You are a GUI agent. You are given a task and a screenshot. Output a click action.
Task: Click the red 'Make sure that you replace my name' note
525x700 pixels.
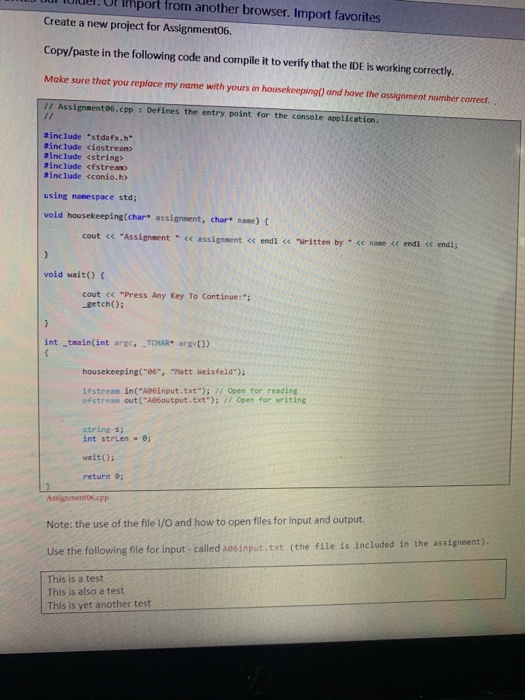pyautogui.click(x=267, y=89)
